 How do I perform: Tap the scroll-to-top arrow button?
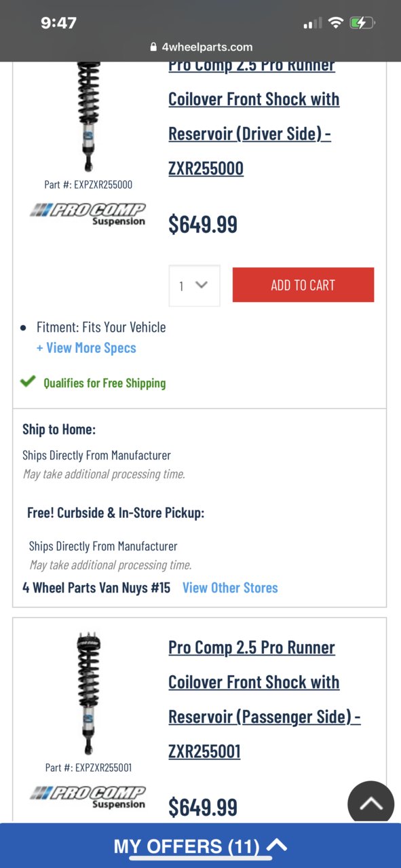(370, 804)
